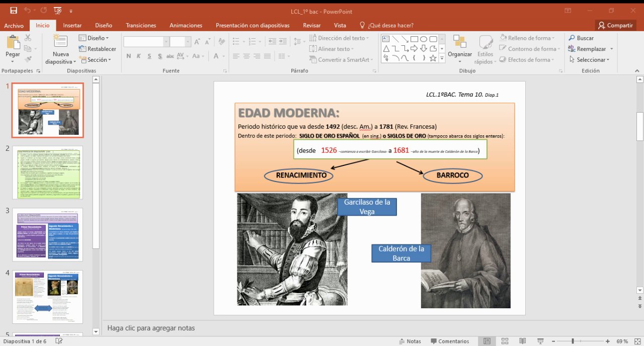This screenshot has height=346, width=644.
Task: Click the Buscar search tool
Action: [581, 38]
